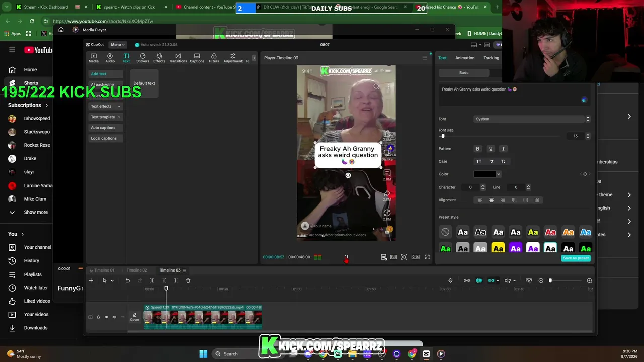Open the Text tab in CapCut toolbar

pyautogui.click(x=126, y=58)
